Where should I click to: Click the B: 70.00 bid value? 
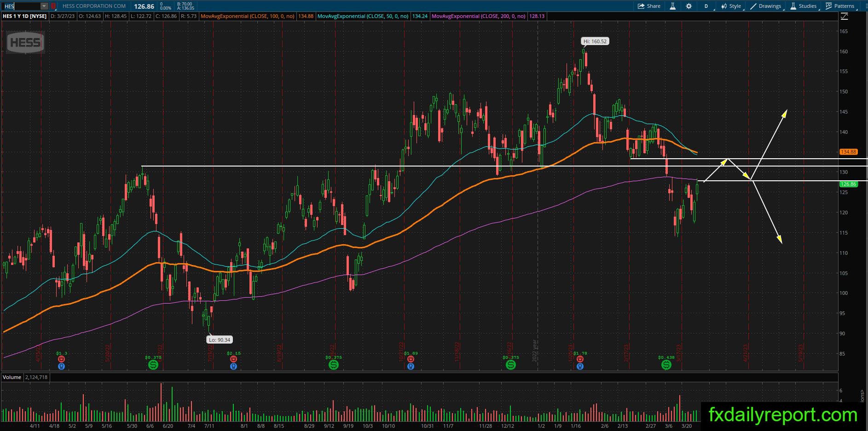(x=185, y=4)
